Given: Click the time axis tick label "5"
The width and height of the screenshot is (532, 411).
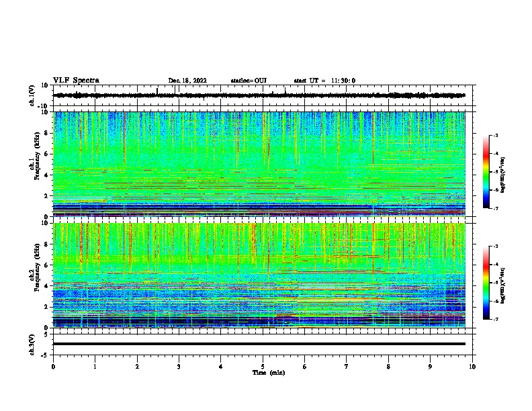Looking at the screenshot, I should 263,367.
